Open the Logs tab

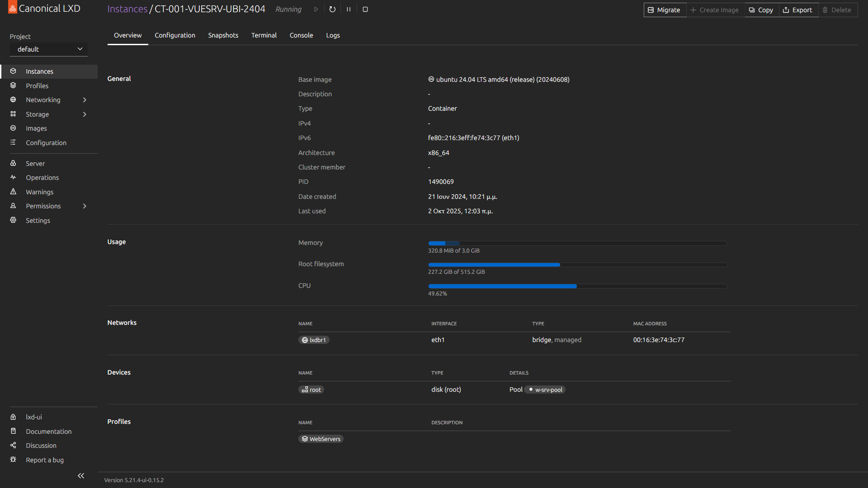coord(333,35)
